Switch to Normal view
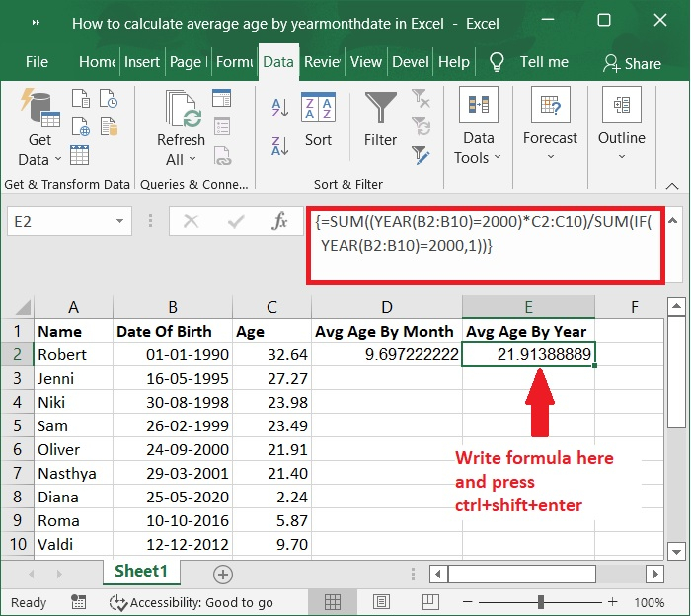691x616 pixels. point(334,602)
